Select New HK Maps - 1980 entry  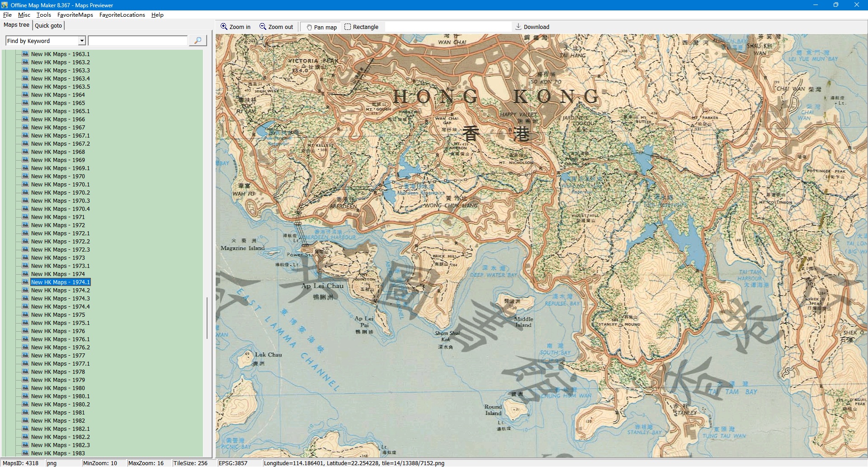coord(58,388)
